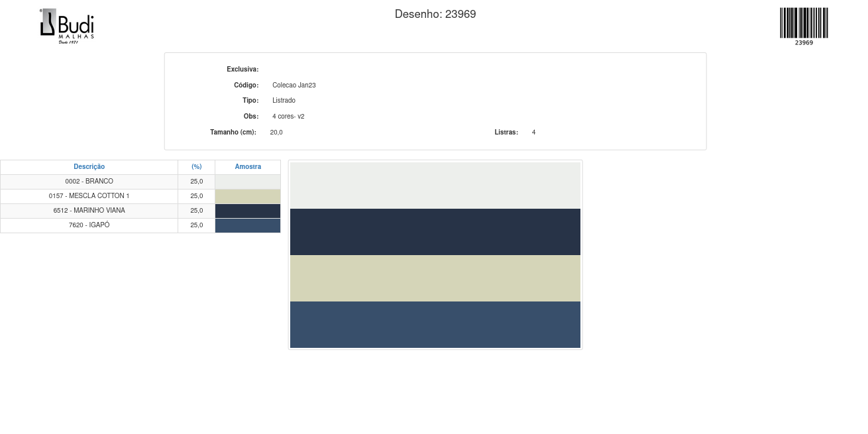Click the Budi Malhas logo
This screenshot has width=868, height=434.
pos(67,26)
